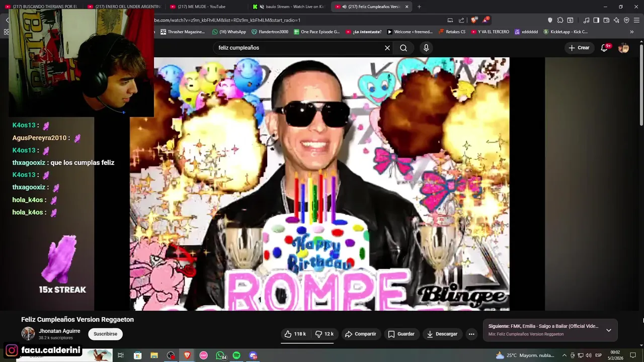The image size is (644, 362).
Task: Open the Windows notification center icon
Action: [633, 355]
